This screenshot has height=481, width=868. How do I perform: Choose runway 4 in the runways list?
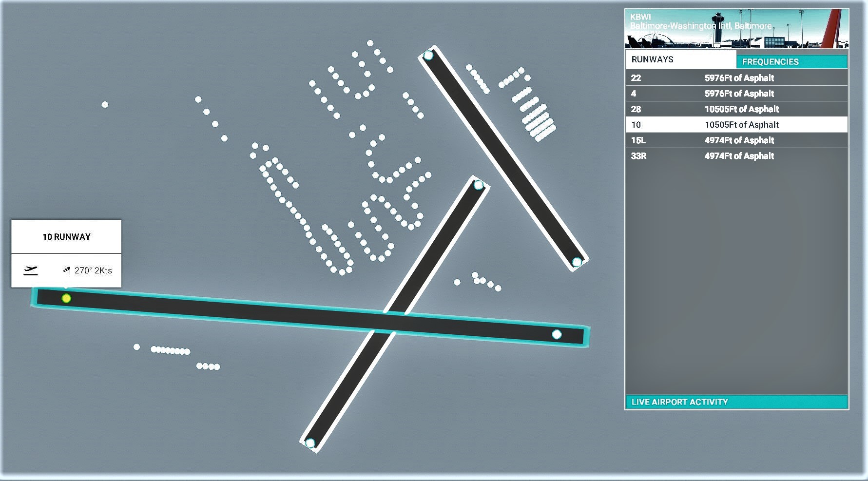click(736, 94)
